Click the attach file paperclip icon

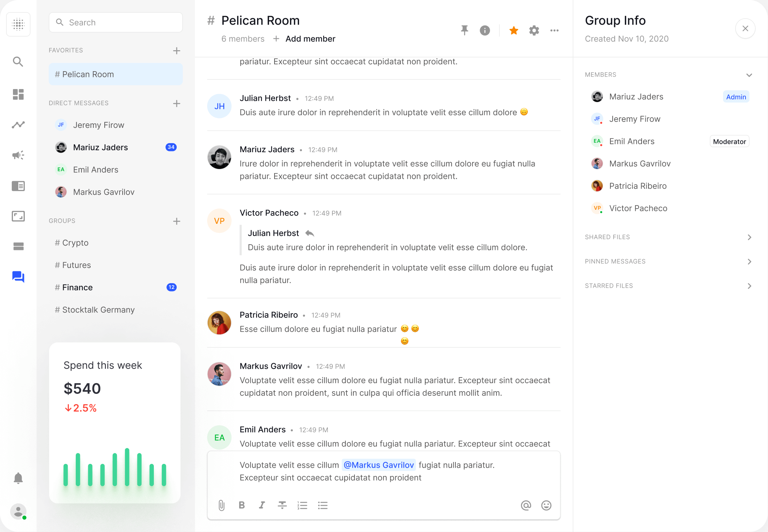222,505
